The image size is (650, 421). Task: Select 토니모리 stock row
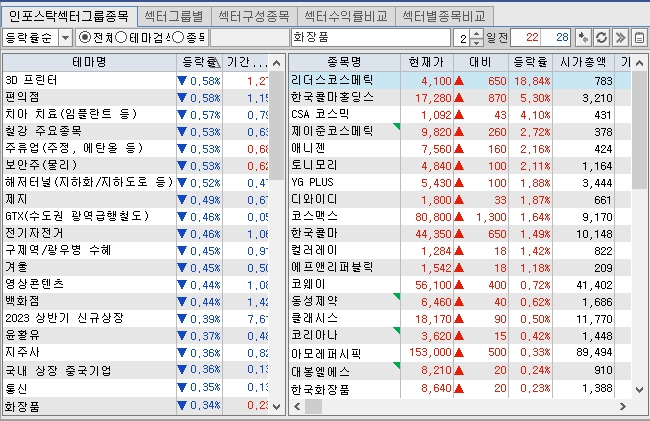460,165
